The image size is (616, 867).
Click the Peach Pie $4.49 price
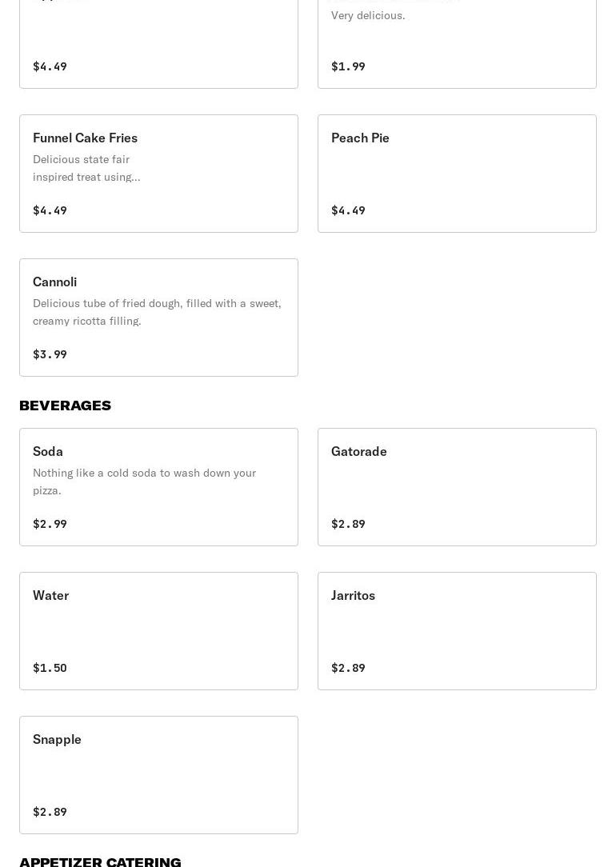pos(348,210)
